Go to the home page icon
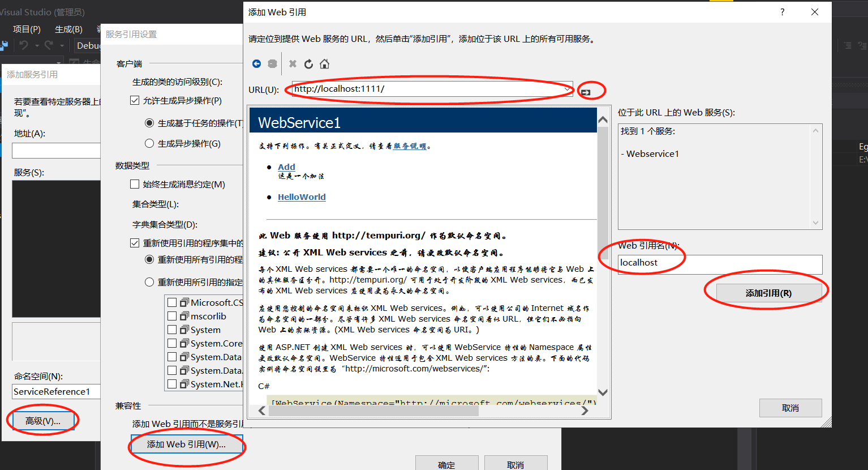The image size is (868, 470). click(324, 64)
